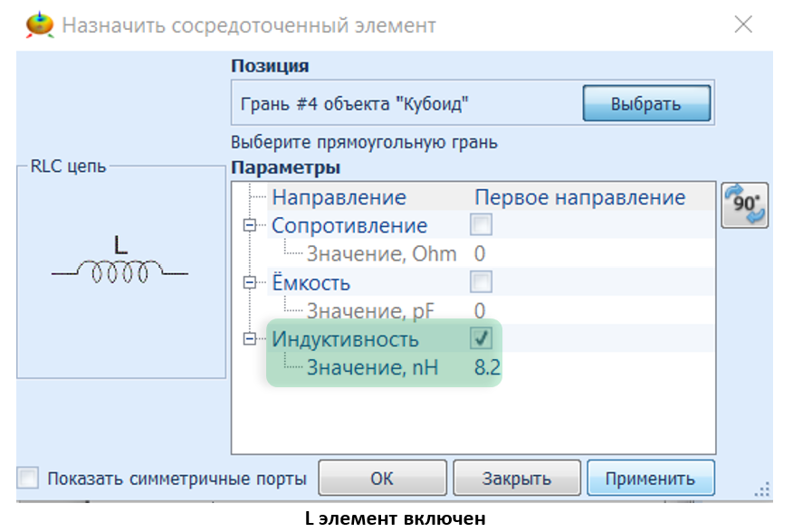The image size is (793, 532).
Task: Close the dialog with the X button
Action: 743,24
